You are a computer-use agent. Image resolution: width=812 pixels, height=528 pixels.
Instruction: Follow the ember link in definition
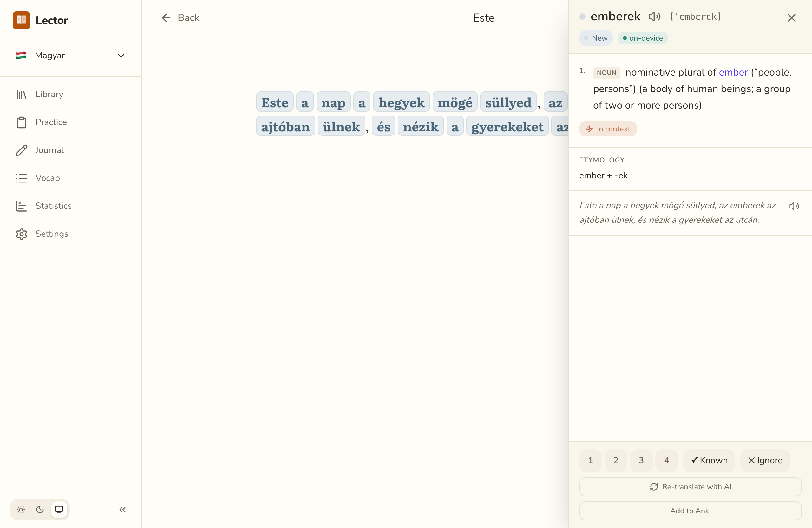pyautogui.click(x=733, y=72)
